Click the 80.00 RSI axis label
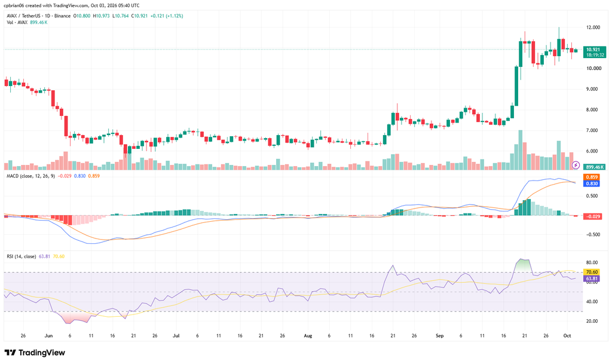The width and height of the screenshot is (612, 364). (592, 262)
